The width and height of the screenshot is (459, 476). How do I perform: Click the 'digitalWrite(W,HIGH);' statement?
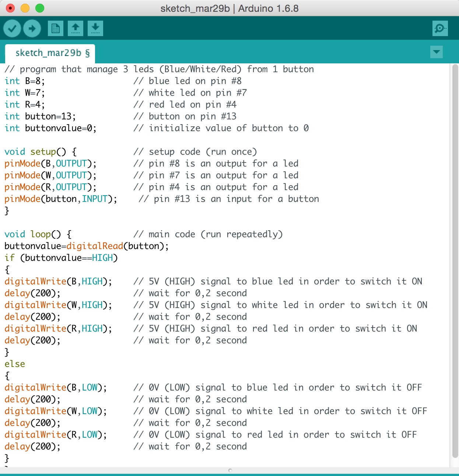pyautogui.click(x=58, y=305)
